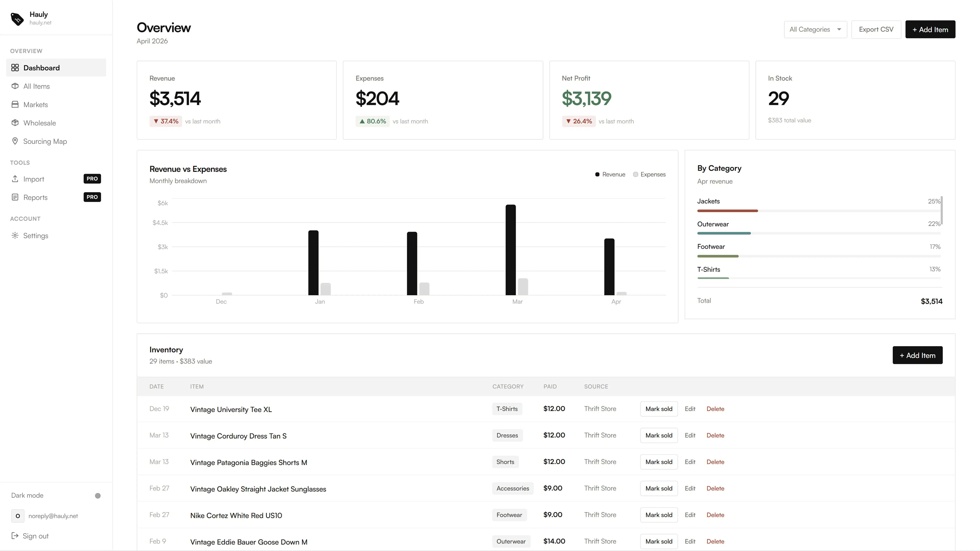Open Sourcing Map
The width and height of the screenshot is (980, 551).
coord(56,141)
